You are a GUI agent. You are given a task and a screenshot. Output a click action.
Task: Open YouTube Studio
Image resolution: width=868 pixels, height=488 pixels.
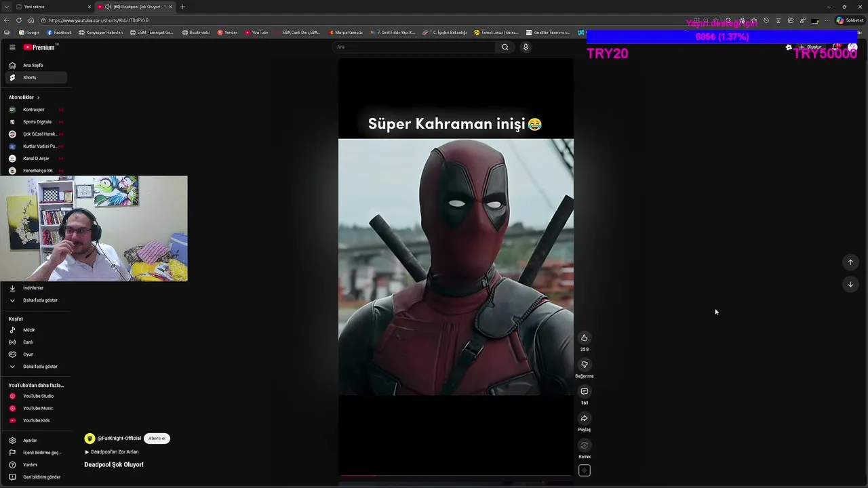[35, 396]
